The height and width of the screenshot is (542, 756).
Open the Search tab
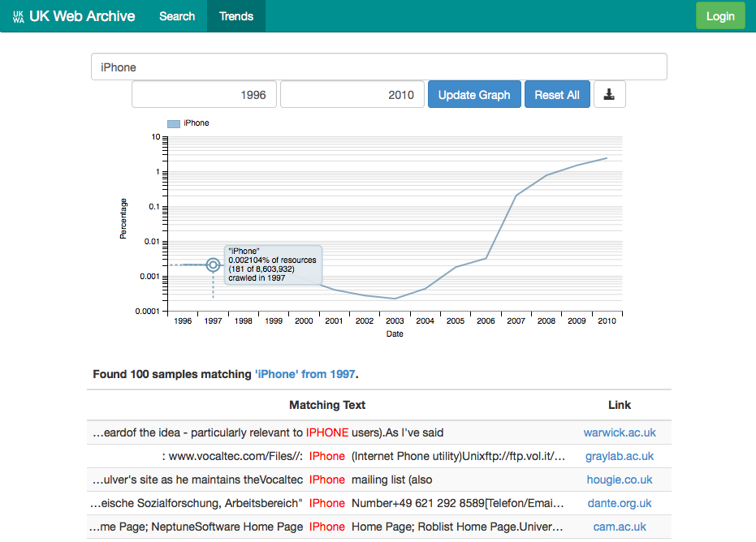pos(177,16)
